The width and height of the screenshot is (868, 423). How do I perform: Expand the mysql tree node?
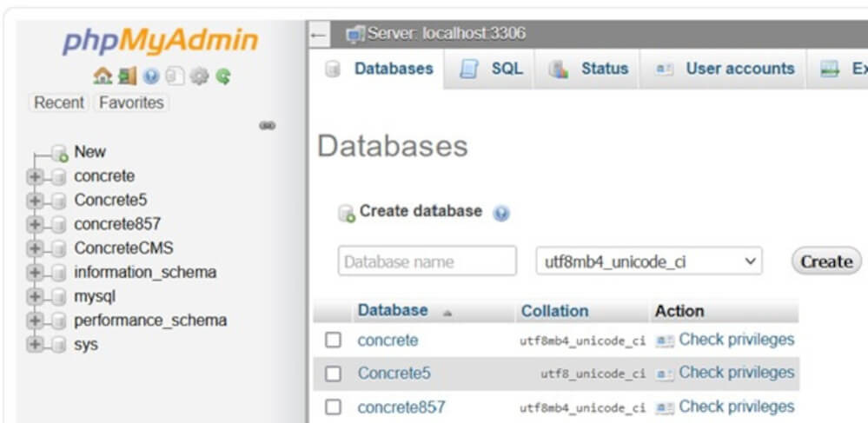click(35, 297)
